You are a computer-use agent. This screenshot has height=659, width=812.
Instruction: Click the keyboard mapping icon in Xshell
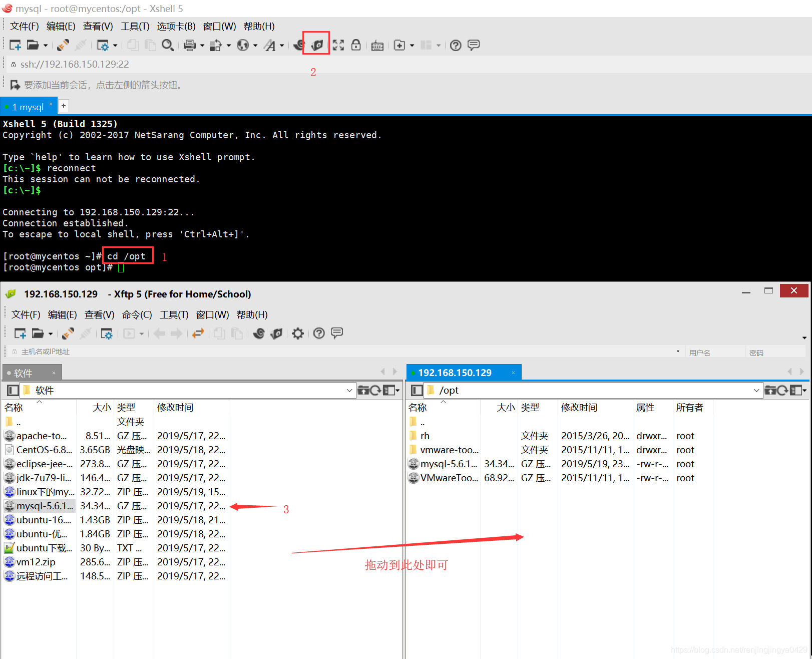(x=377, y=46)
